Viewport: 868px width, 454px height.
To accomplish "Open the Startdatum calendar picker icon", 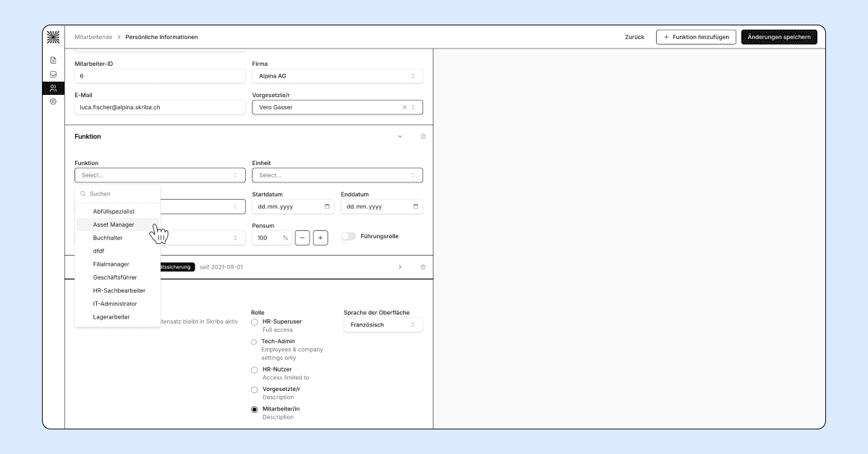I will [x=327, y=206].
